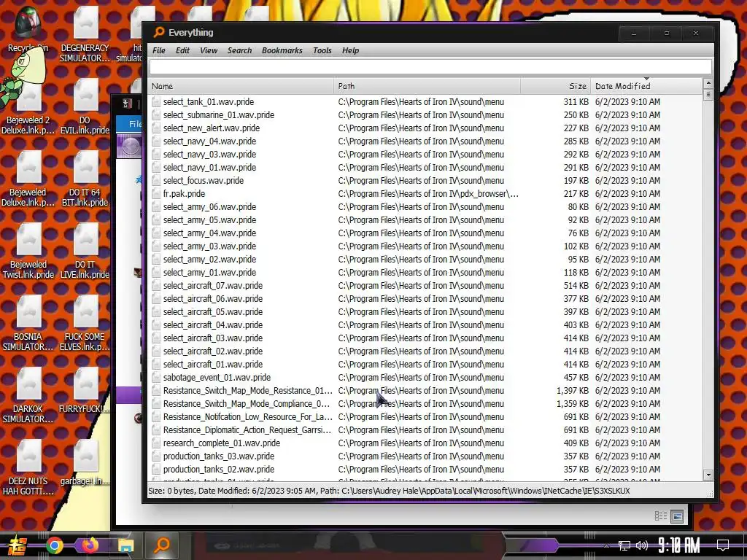Sort results by Path column header
The height and width of the screenshot is (560, 747).
click(427, 86)
